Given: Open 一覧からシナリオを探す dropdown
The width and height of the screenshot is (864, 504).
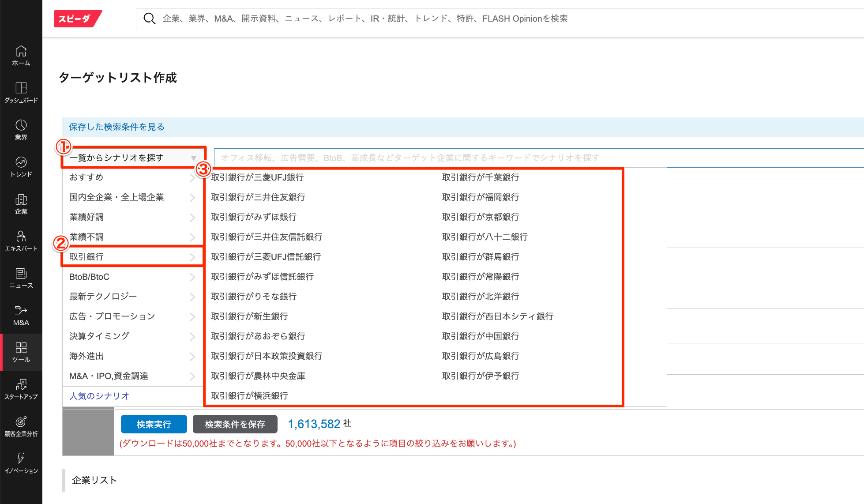Looking at the screenshot, I should point(132,158).
